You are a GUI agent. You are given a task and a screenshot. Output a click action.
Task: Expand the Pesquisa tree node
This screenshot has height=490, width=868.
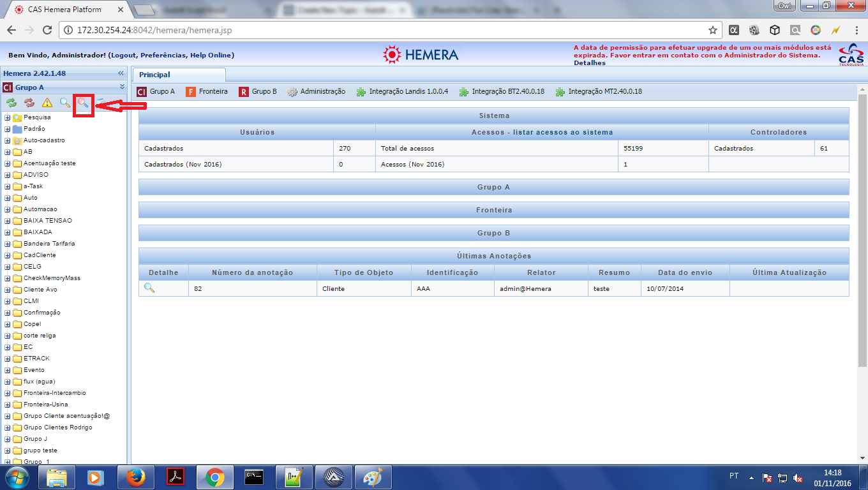[x=7, y=117]
